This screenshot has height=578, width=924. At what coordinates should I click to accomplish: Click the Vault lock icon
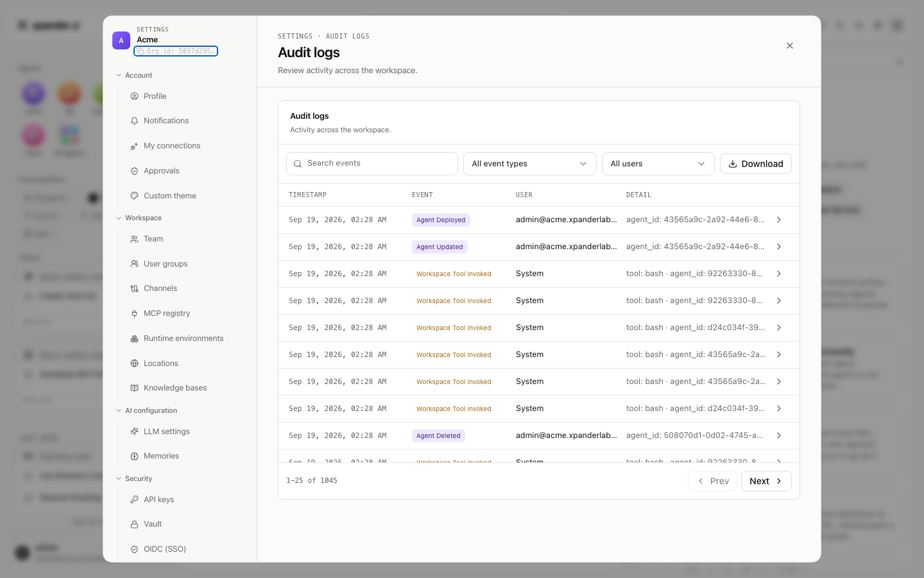pos(135,524)
